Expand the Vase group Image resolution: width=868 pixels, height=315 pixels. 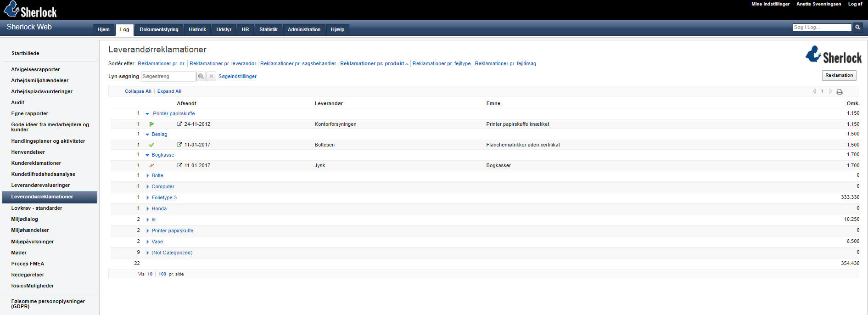tap(148, 242)
